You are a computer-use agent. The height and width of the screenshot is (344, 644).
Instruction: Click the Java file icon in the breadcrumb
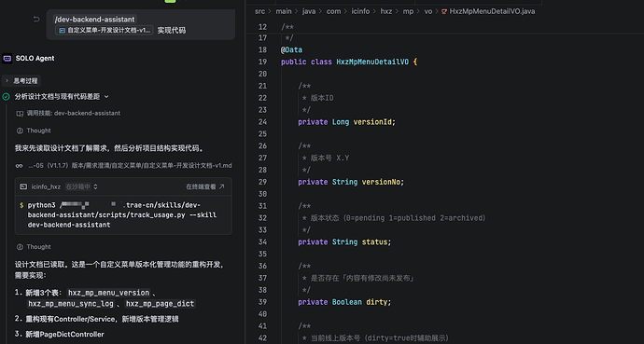(x=444, y=11)
